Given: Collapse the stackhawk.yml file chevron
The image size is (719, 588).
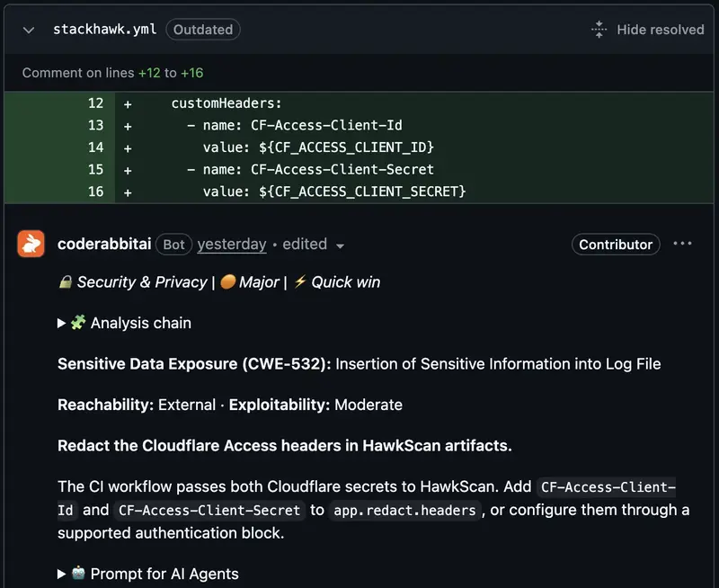Looking at the screenshot, I should (x=29, y=31).
